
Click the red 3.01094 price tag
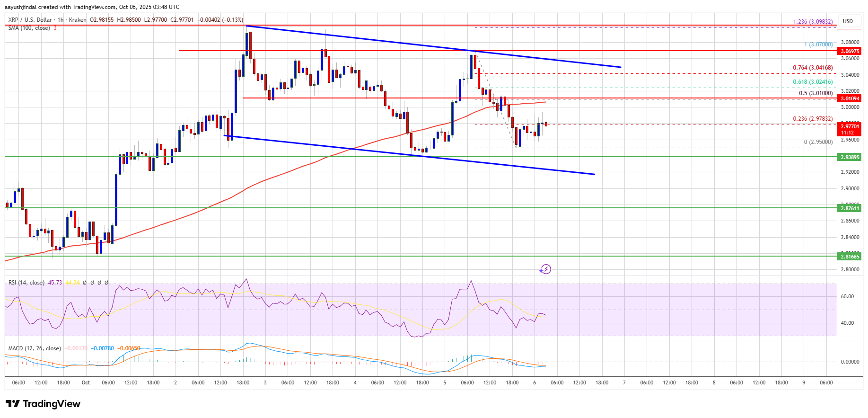(x=850, y=98)
